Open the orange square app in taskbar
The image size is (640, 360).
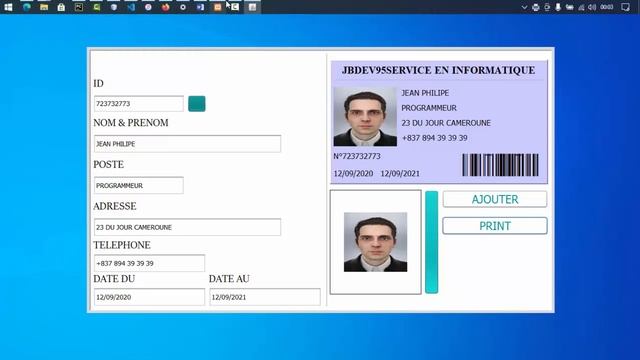(218, 7)
